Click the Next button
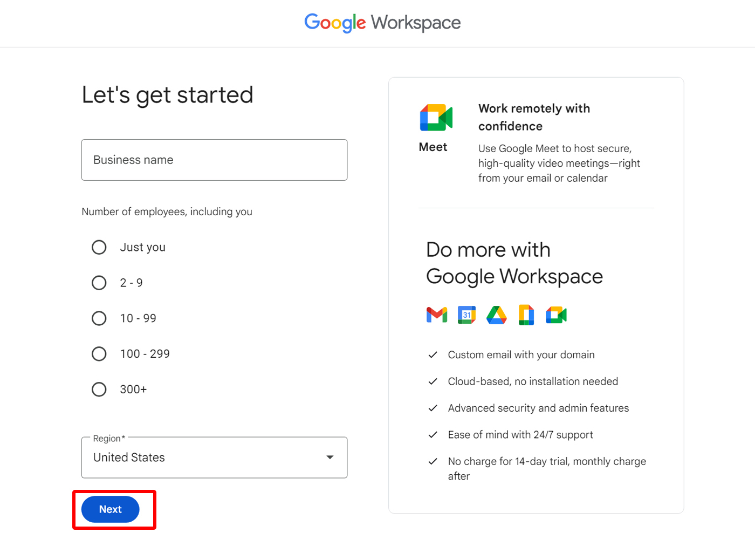The height and width of the screenshot is (560, 755). 111,509
